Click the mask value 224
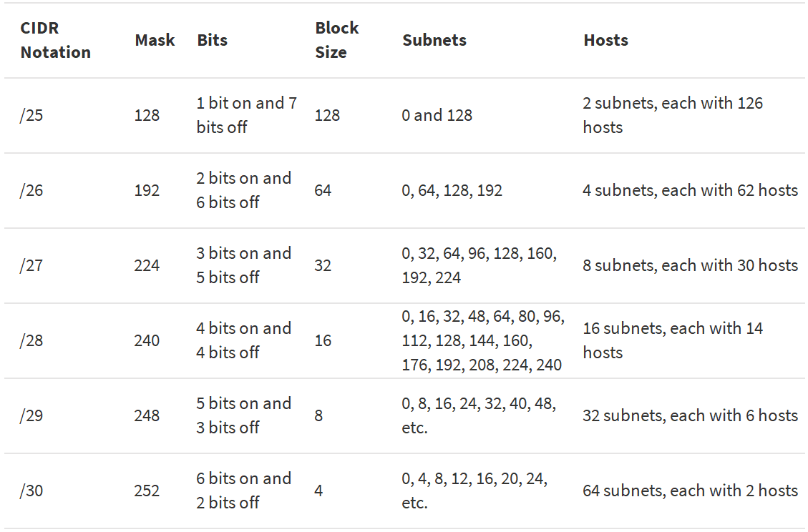This screenshot has width=808, height=532. [147, 265]
